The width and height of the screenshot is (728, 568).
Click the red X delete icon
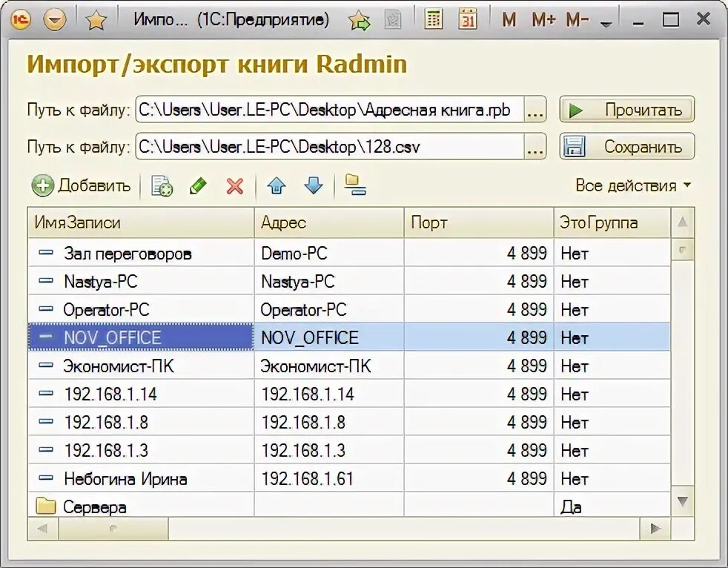coord(235,186)
